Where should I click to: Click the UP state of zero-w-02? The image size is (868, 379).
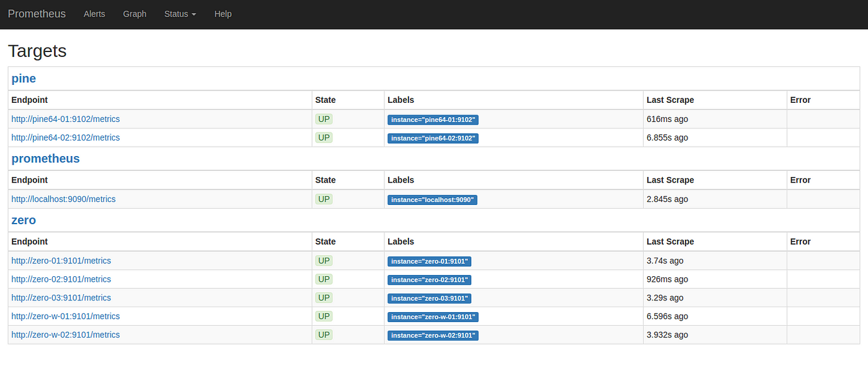pos(324,335)
